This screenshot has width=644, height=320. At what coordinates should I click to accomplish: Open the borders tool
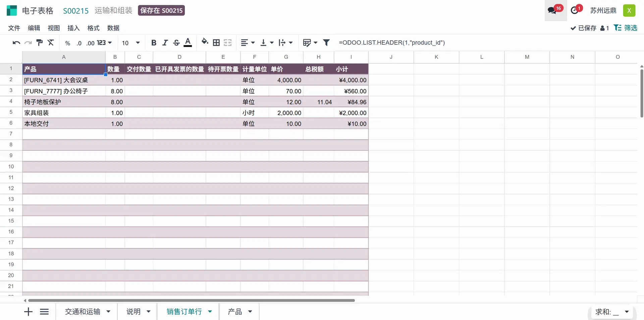[216, 43]
